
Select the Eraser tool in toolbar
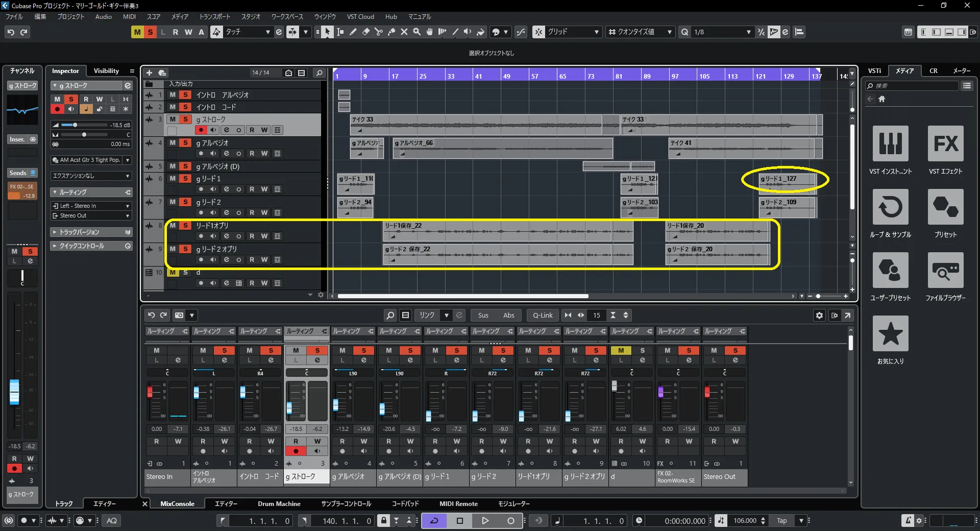tap(365, 32)
